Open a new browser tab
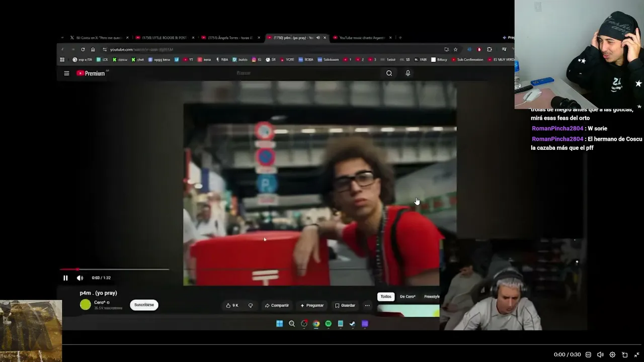 400,38
